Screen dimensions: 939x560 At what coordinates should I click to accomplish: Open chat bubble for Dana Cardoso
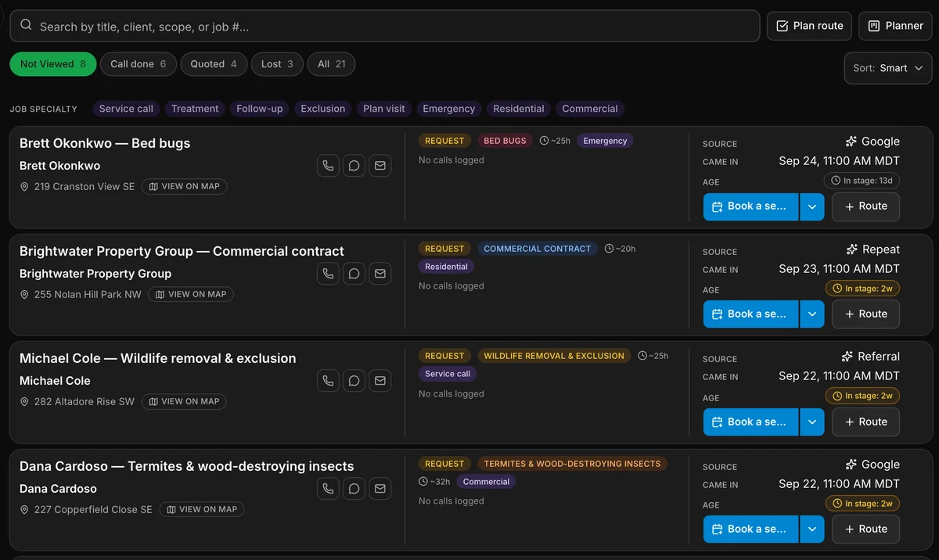click(354, 489)
